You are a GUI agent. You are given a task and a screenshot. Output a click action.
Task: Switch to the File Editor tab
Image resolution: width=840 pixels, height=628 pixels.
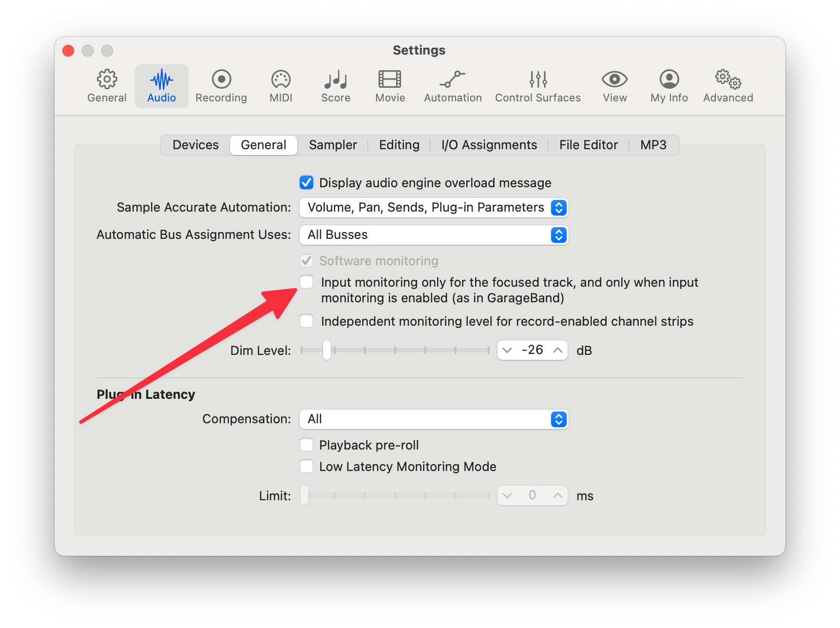(589, 145)
